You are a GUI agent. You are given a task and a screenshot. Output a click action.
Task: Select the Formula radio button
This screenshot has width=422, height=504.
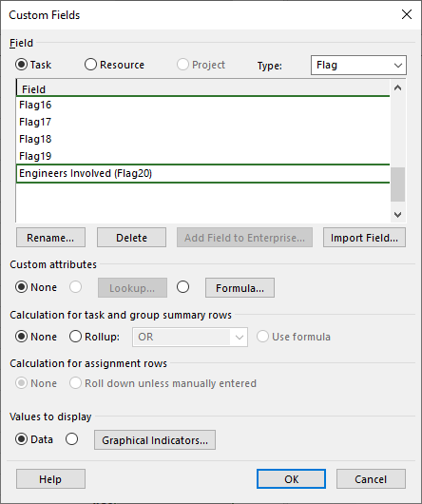(182, 287)
